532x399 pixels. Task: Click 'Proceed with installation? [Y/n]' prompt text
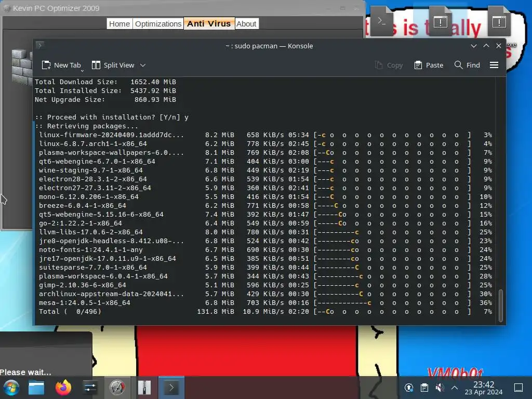[x=107, y=117]
